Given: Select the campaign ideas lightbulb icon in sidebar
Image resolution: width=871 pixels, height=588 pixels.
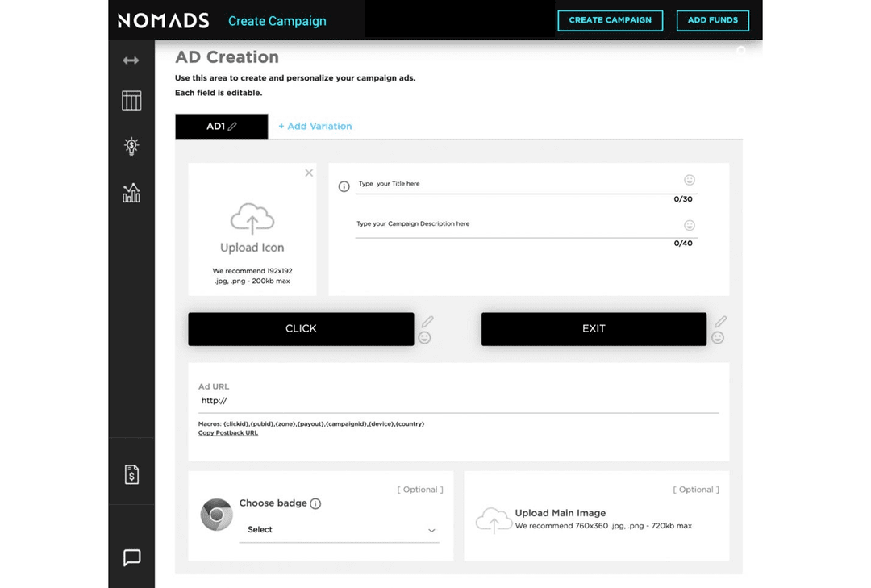Looking at the screenshot, I should click(x=131, y=147).
